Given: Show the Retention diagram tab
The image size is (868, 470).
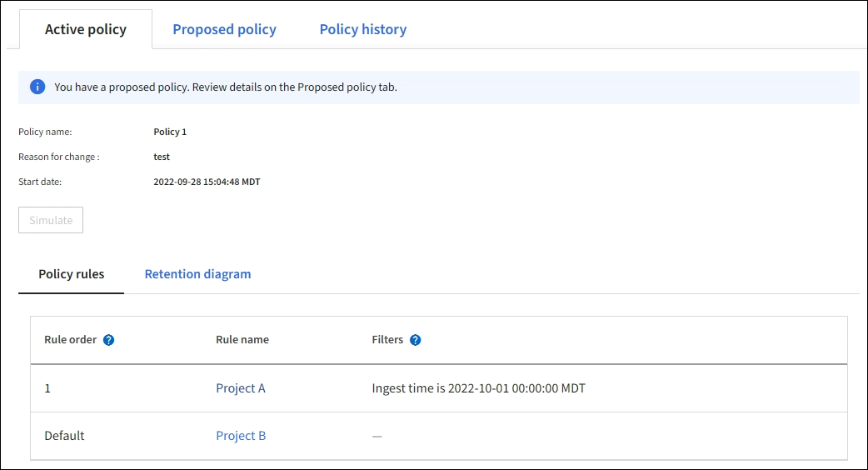Looking at the screenshot, I should 197,274.
